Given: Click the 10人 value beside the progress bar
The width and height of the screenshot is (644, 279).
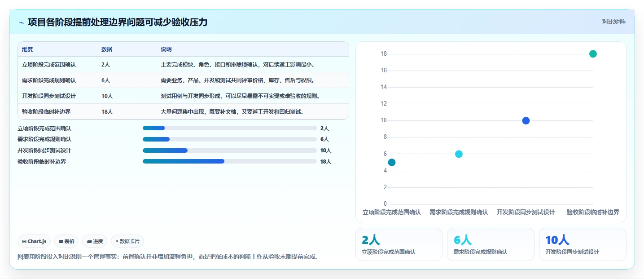Looking at the screenshot, I should 326,150.
